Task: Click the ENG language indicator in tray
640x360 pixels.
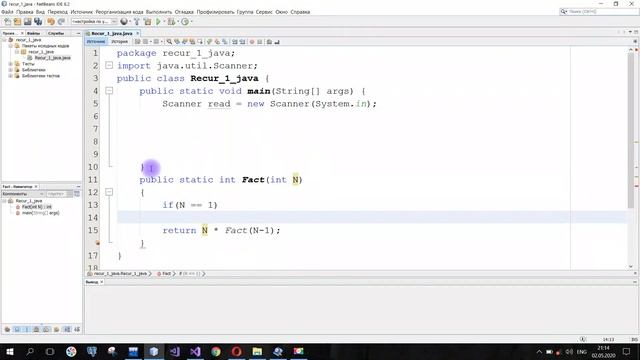Action: pyautogui.click(x=582, y=352)
